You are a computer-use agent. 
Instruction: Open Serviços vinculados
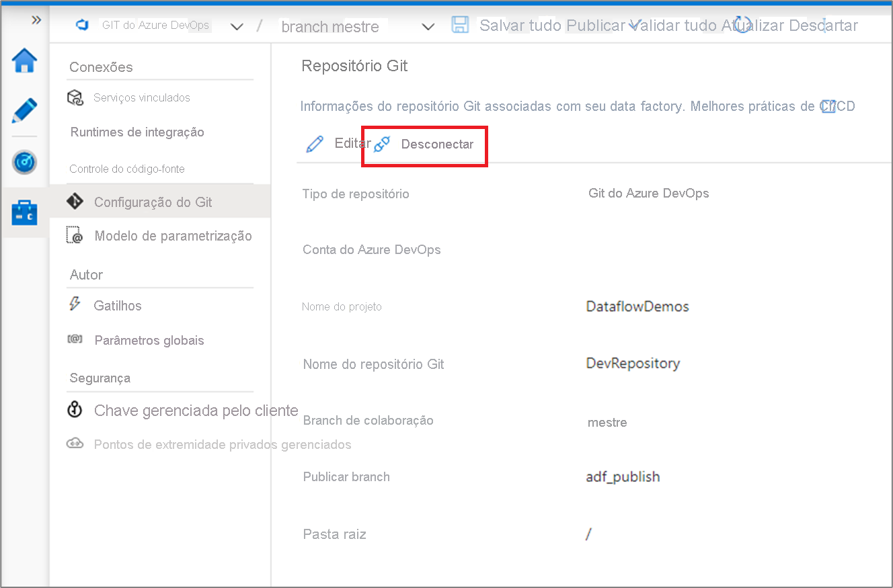tap(142, 97)
